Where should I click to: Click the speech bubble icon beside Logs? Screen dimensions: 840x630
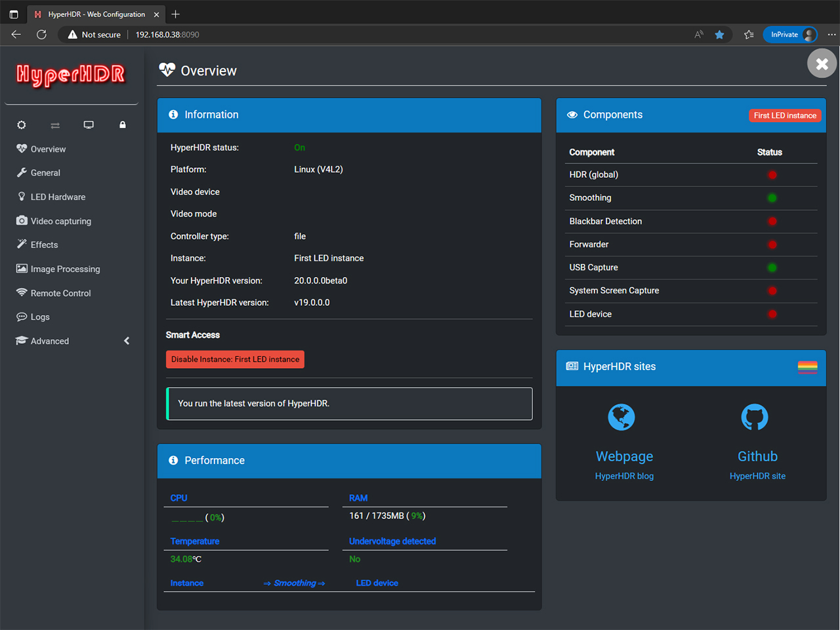pos(22,317)
